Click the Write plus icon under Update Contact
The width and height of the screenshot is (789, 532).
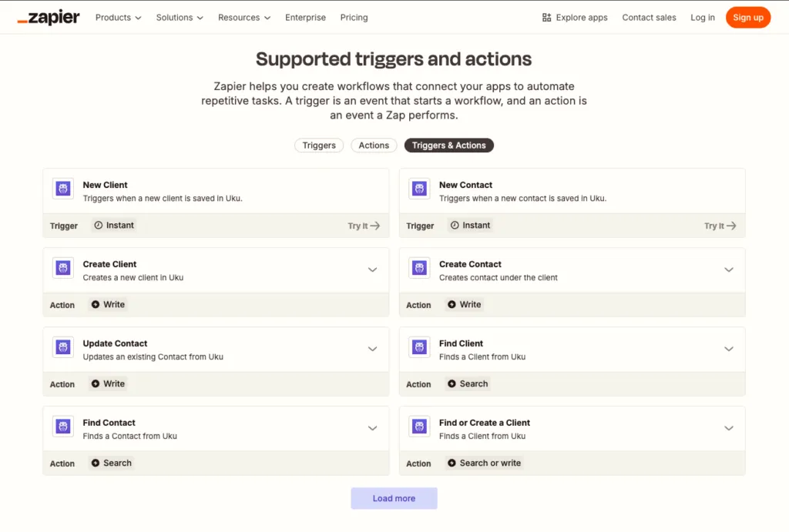pos(96,383)
